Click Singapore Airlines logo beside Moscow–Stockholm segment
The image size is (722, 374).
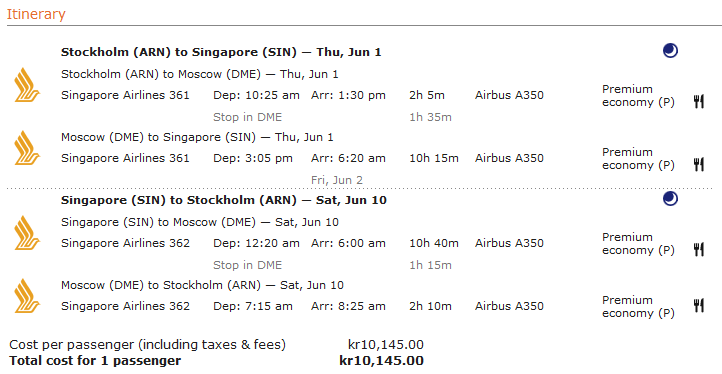pyautogui.click(x=27, y=296)
